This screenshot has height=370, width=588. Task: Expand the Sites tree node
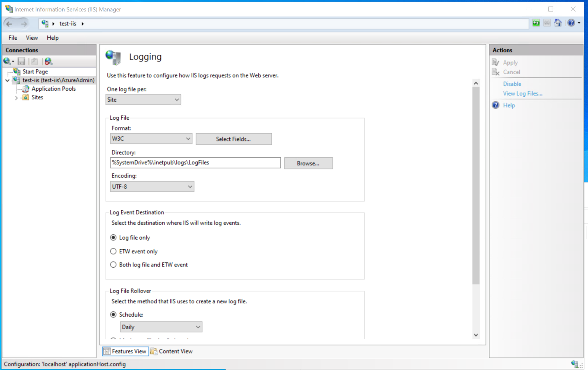16,98
